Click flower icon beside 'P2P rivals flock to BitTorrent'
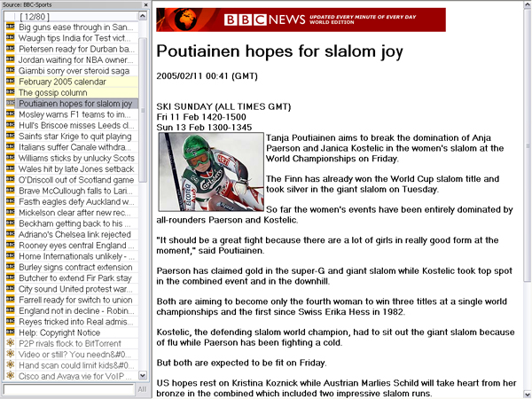 pyautogui.click(x=10, y=342)
